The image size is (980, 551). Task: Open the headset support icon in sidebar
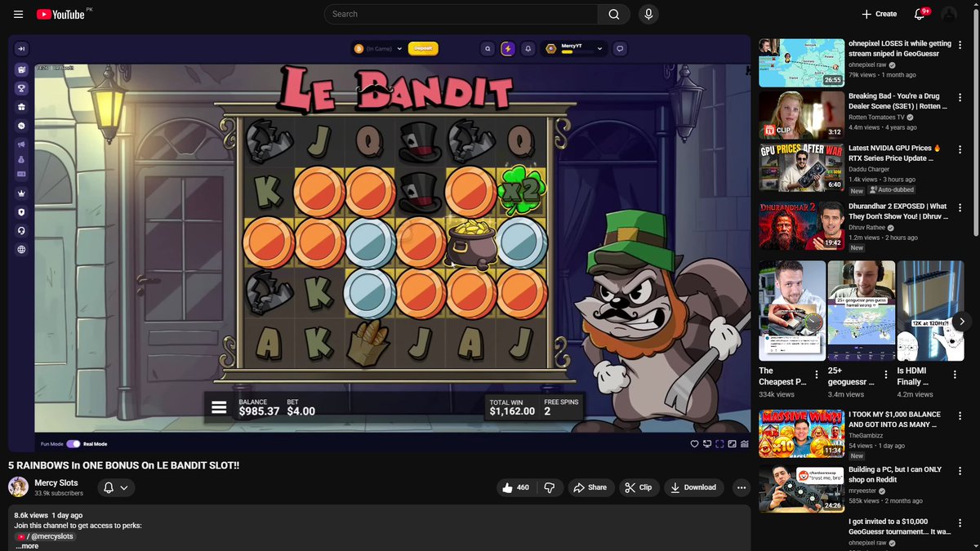tap(21, 231)
